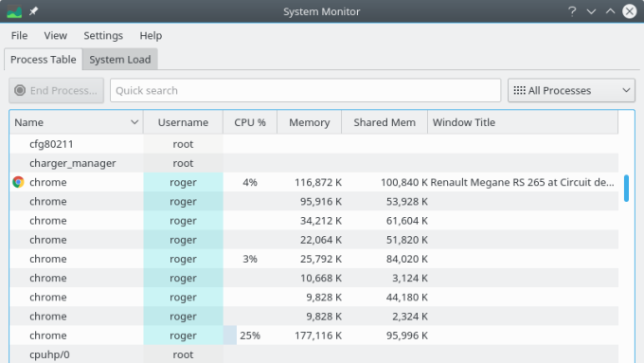Click the 3% CPU usage cell
The width and height of the screenshot is (644, 363).
click(250, 259)
